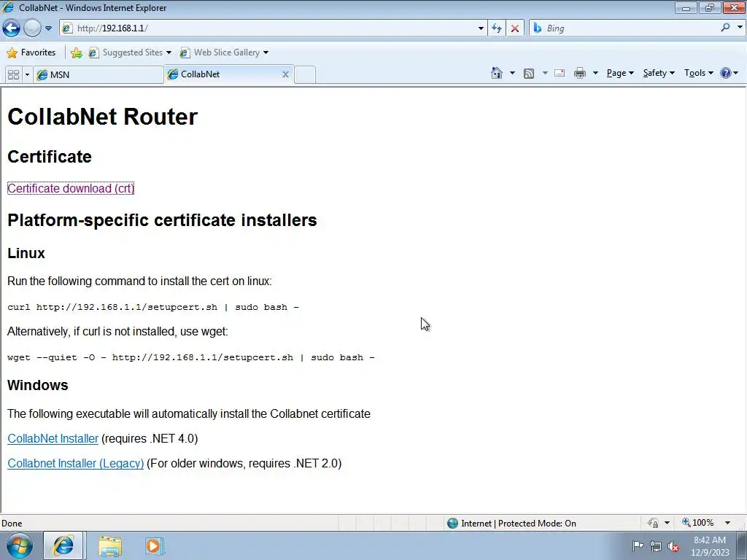The image size is (747, 560).
Task: Expand the feeds dropdown arrow
Action: (x=544, y=73)
